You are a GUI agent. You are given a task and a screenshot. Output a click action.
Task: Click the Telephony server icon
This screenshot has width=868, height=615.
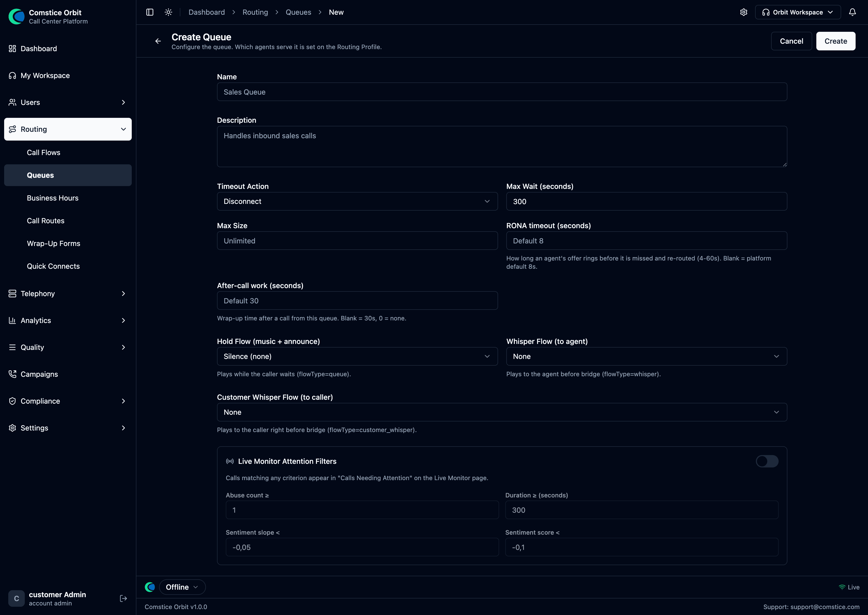pyautogui.click(x=12, y=294)
